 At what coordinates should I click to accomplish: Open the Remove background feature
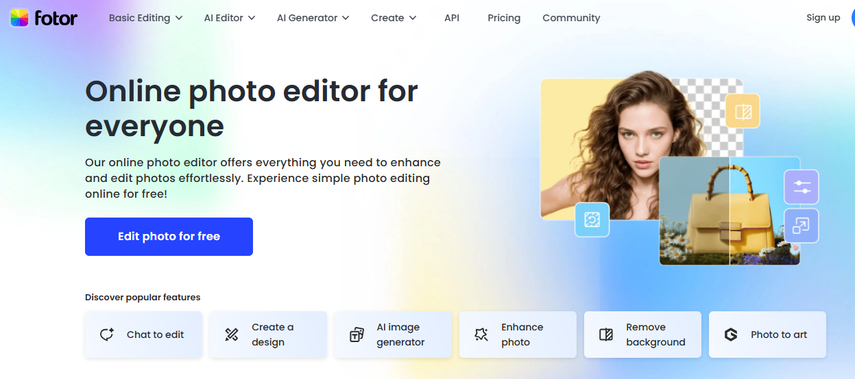coord(643,334)
